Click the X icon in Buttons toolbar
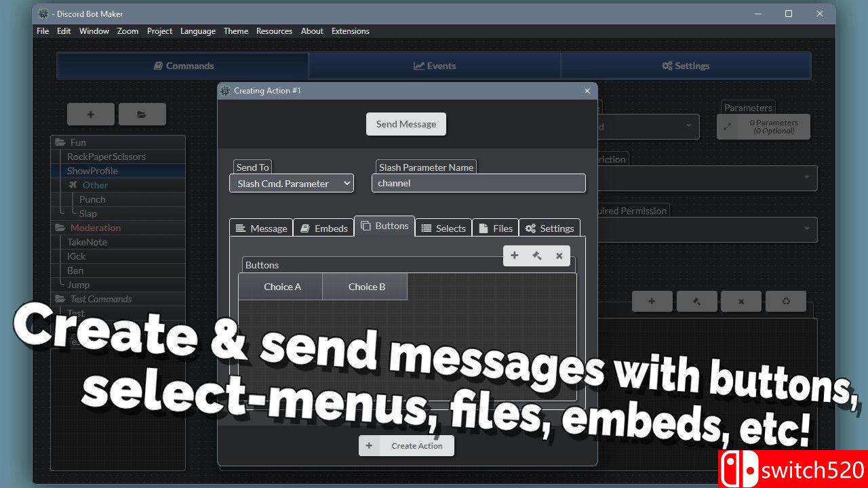 (x=559, y=256)
